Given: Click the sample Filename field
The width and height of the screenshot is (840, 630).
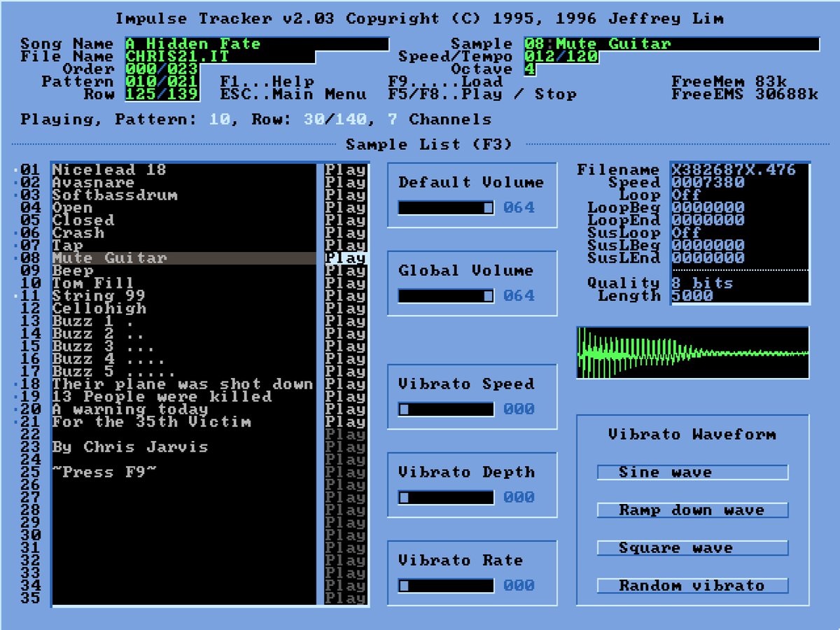Looking at the screenshot, I should [740, 170].
